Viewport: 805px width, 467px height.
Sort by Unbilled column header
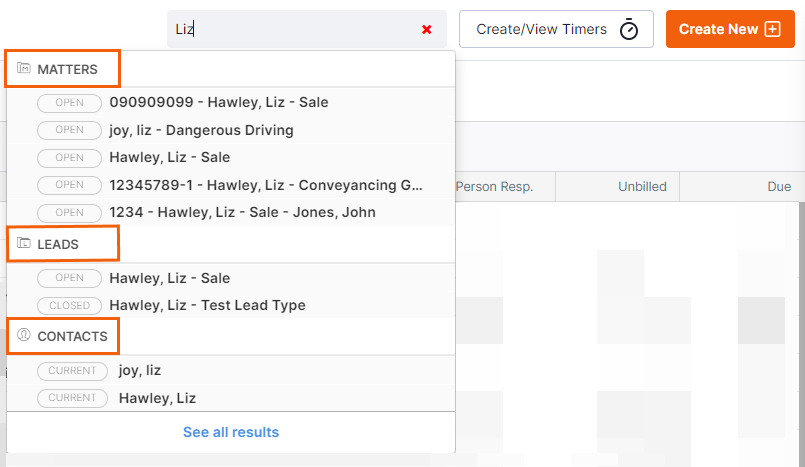coord(642,187)
